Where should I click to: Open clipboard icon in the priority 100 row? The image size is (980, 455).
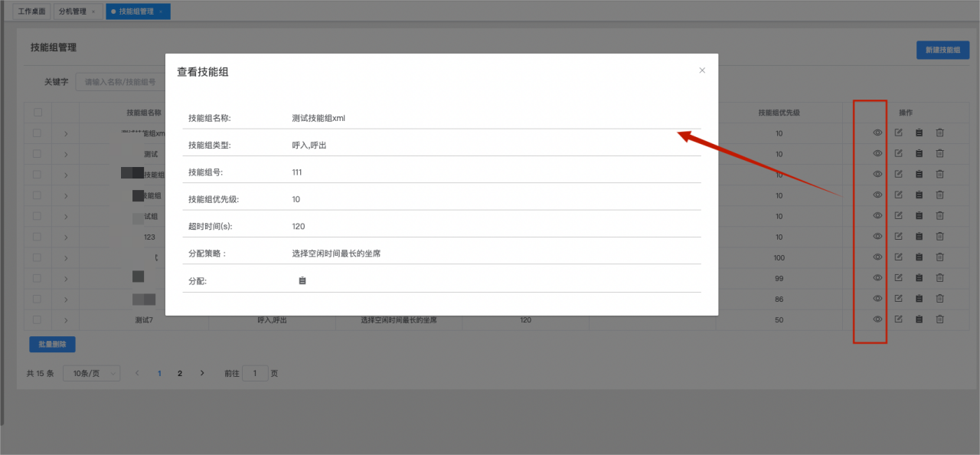[919, 257]
